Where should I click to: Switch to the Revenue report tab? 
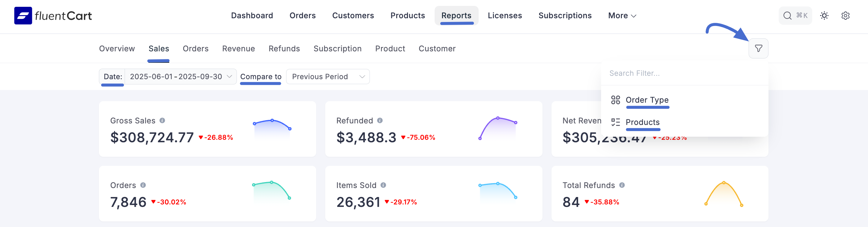pyautogui.click(x=238, y=49)
